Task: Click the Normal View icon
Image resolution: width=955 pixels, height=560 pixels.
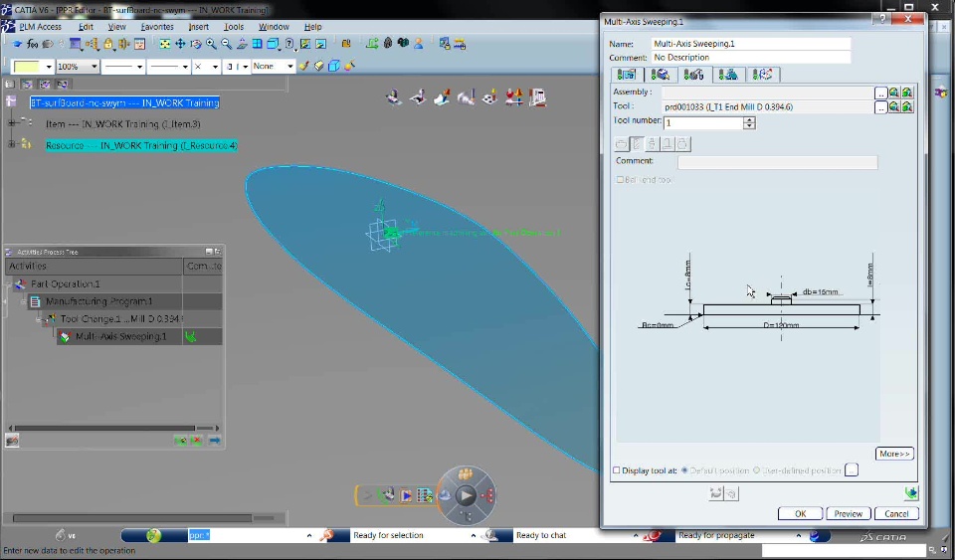Action: (242, 44)
